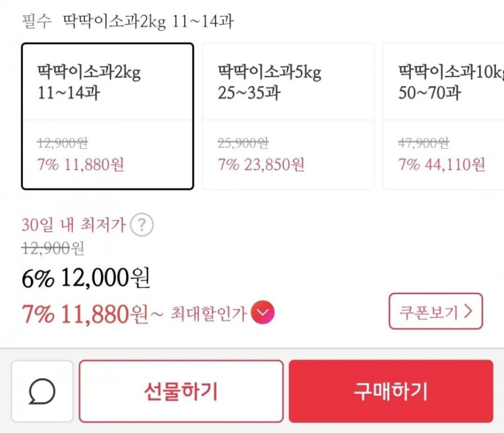Expand the red arrow next to 최대할인가
504x433 pixels.
point(263,313)
